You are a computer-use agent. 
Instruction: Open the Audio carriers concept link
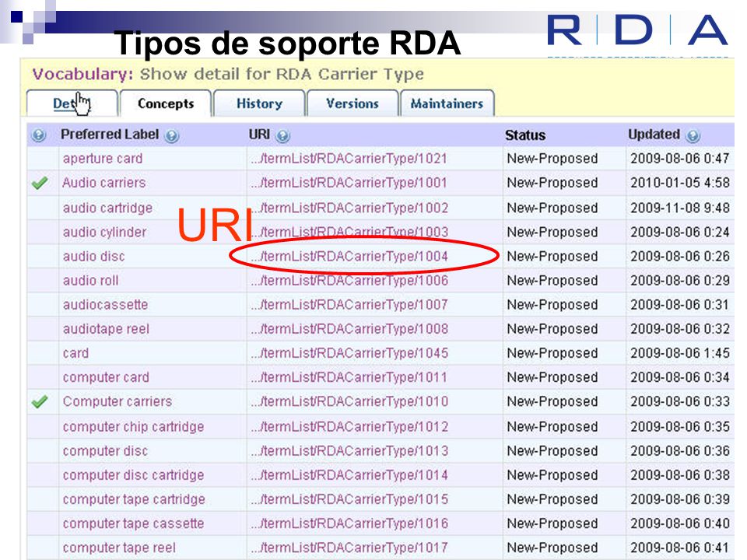click(103, 183)
